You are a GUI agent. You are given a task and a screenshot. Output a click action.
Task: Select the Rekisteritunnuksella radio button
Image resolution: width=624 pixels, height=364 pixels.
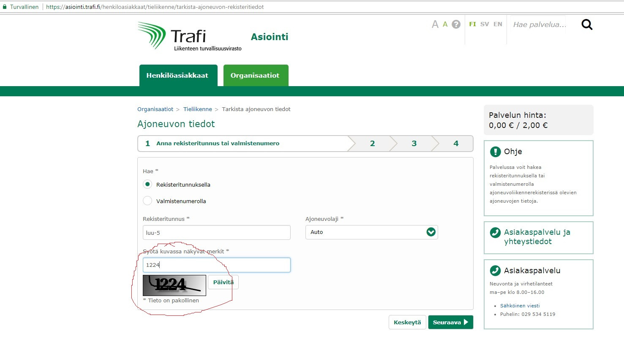point(147,185)
